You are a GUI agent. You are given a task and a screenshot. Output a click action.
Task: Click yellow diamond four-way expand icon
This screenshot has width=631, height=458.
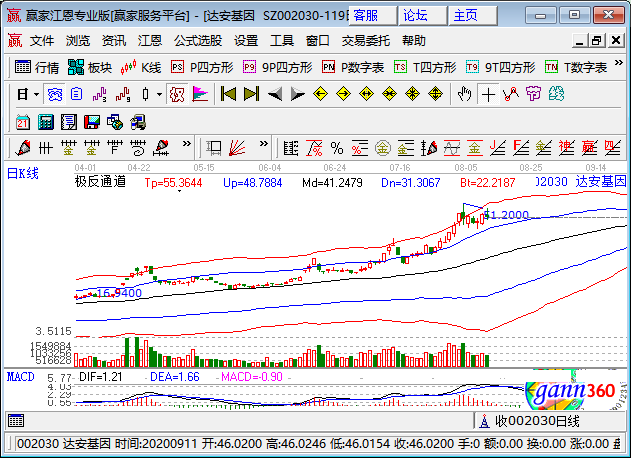[x=435, y=95]
